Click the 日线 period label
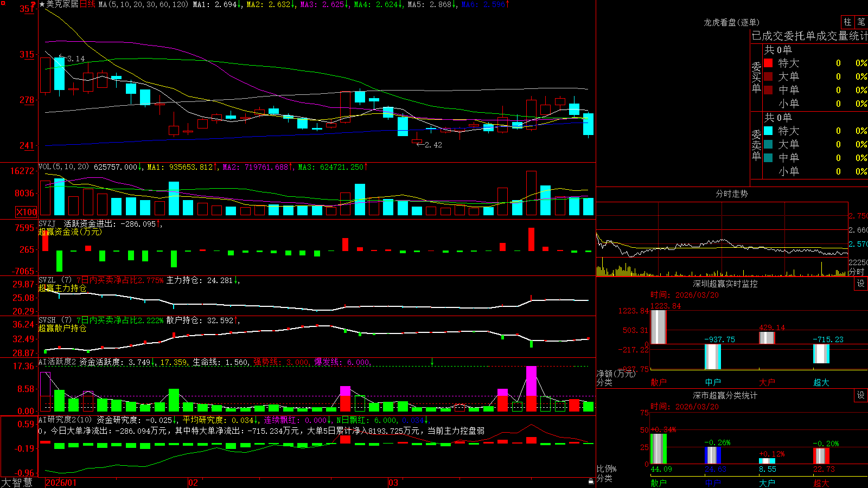Viewport: 868px width, 488px height. pos(87,4)
